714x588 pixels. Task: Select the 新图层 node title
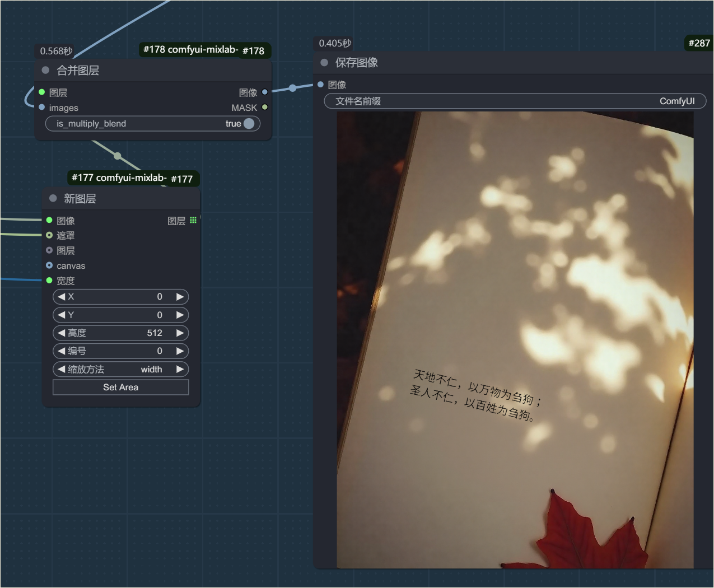coord(80,198)
